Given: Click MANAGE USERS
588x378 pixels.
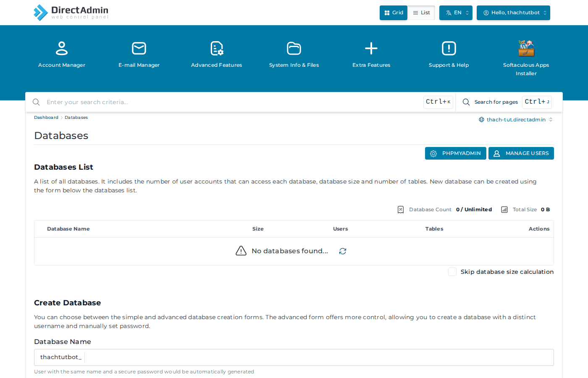Looking at the screenshot, I should tap(521, 153).
